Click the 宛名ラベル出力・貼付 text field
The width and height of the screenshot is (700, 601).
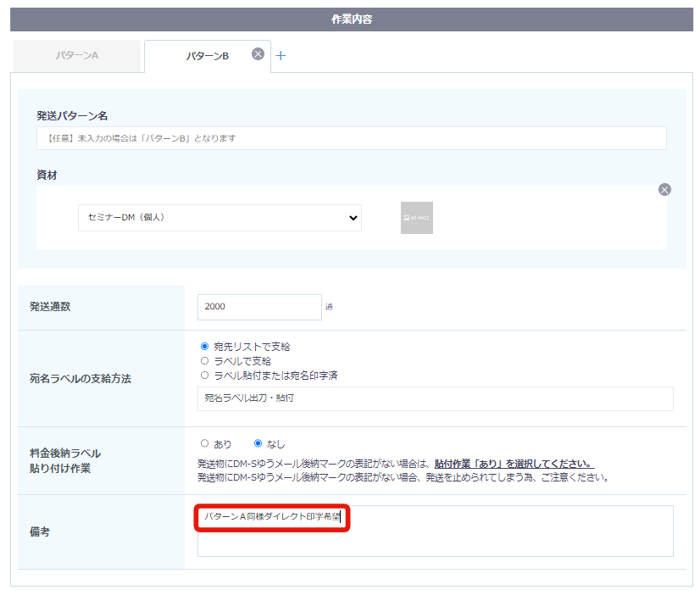436,398
